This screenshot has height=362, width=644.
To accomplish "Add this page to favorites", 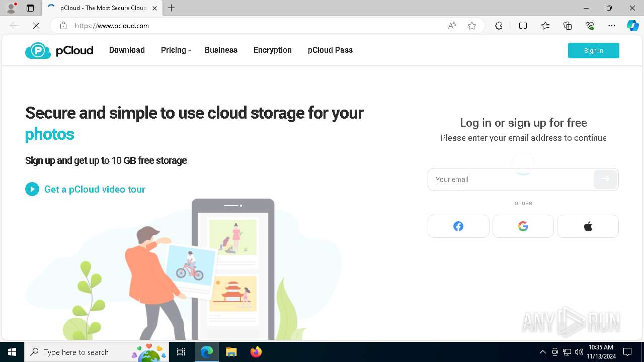I will (472, 26).
